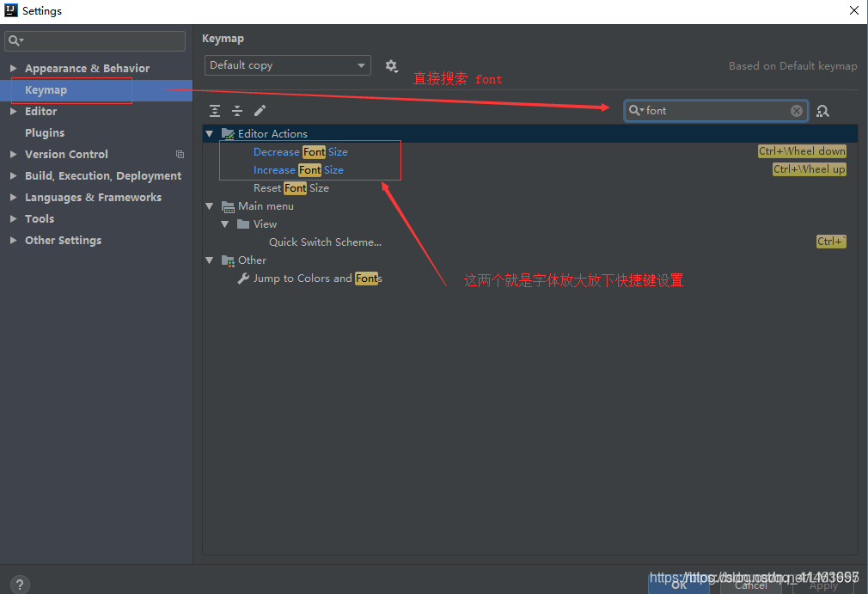Click the Cancel button
Image resolution: width=868 pixels, height=594 pixels.
pos(751,585)
